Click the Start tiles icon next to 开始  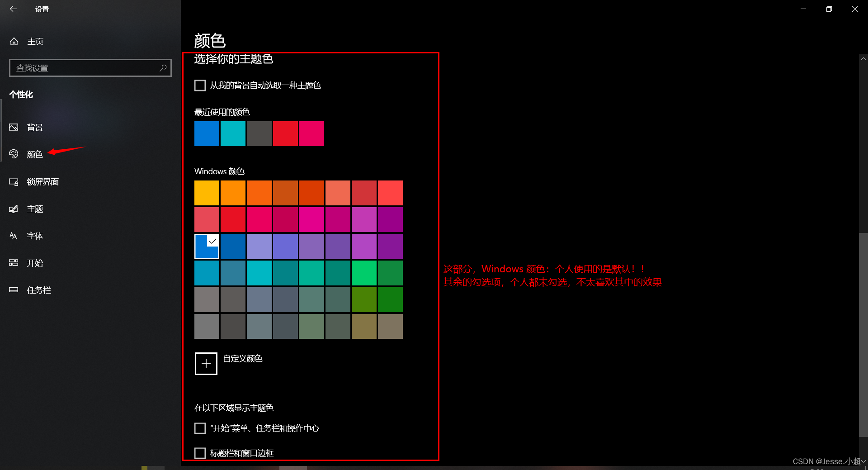coord(14,263)
